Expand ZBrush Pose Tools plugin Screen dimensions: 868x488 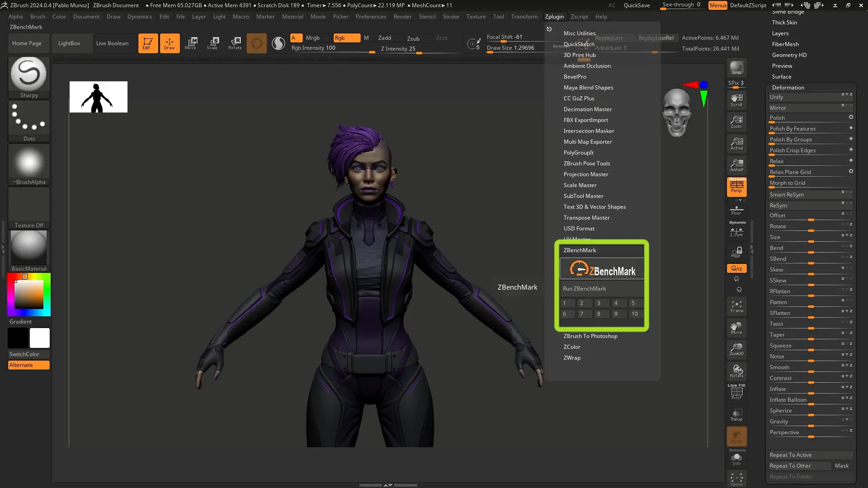tap(587, 164)
